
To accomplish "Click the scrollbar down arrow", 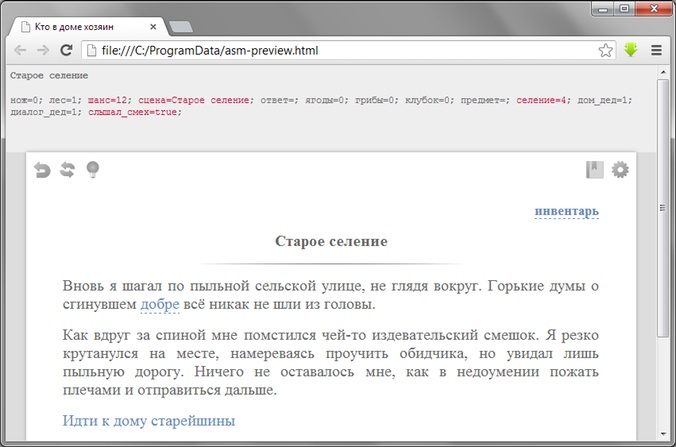I will click(x=663, y=434).
